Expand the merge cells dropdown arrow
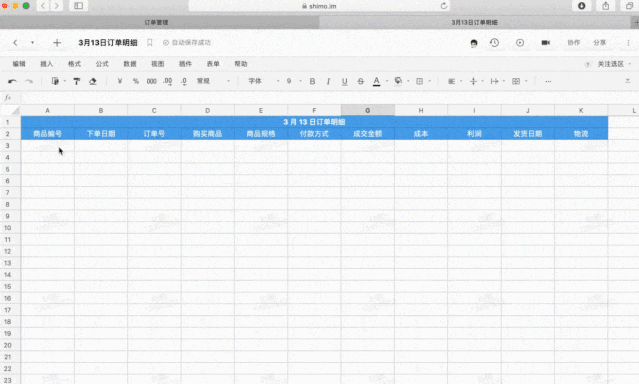Viewport: 639px width, 384px height. pos(526,81)
